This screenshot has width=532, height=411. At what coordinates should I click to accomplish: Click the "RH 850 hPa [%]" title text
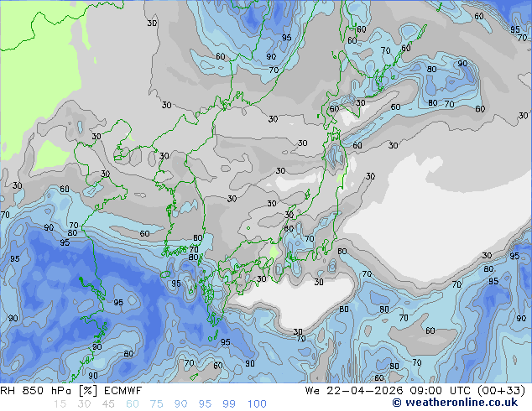click(x=49, y=391)
